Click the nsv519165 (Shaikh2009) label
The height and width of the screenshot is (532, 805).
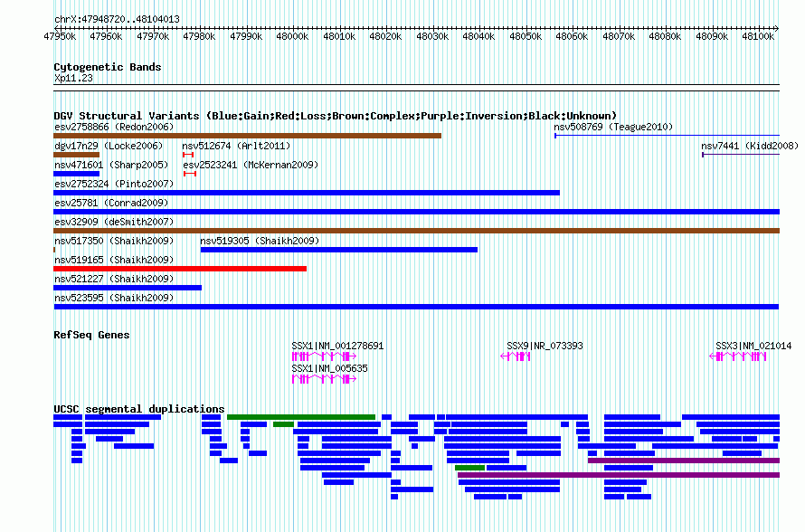pos(114,260)
